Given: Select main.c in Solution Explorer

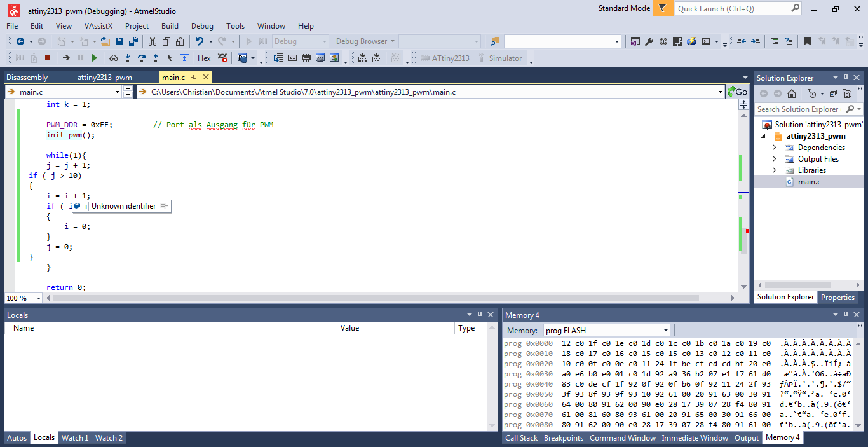Looking at the screenshot, I should (x=809, y=182).
